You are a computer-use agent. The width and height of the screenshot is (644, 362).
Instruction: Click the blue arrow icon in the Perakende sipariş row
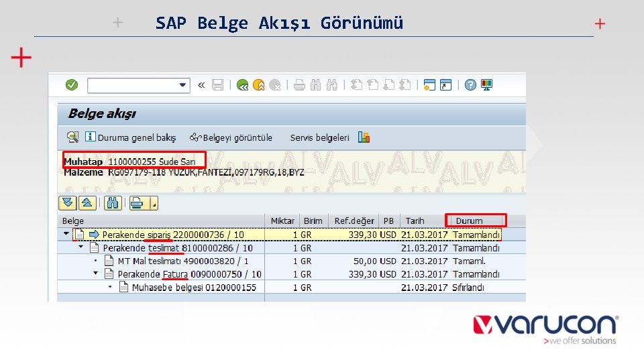pyautogui.click(x=94, y=235)
